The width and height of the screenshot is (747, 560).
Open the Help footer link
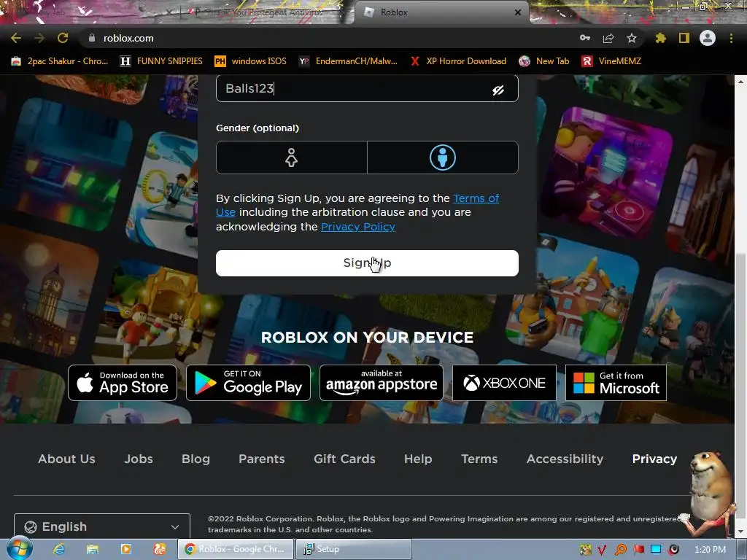[x=418, y=459]
